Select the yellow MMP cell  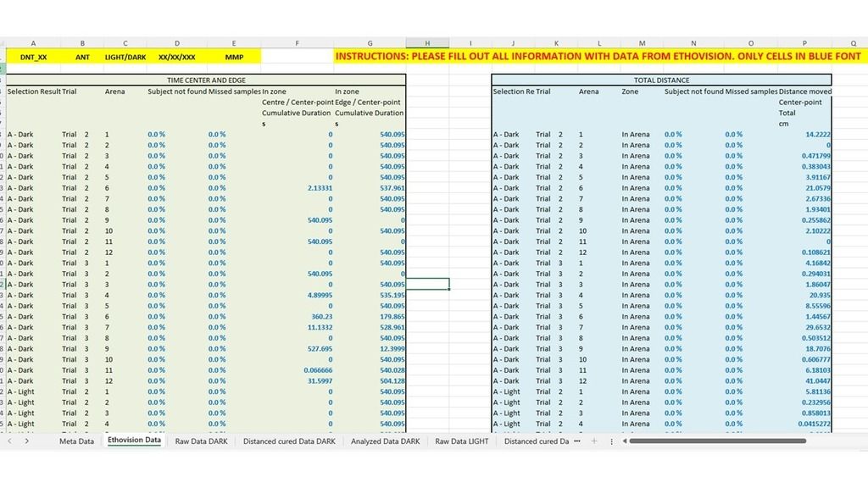[234, 56]
